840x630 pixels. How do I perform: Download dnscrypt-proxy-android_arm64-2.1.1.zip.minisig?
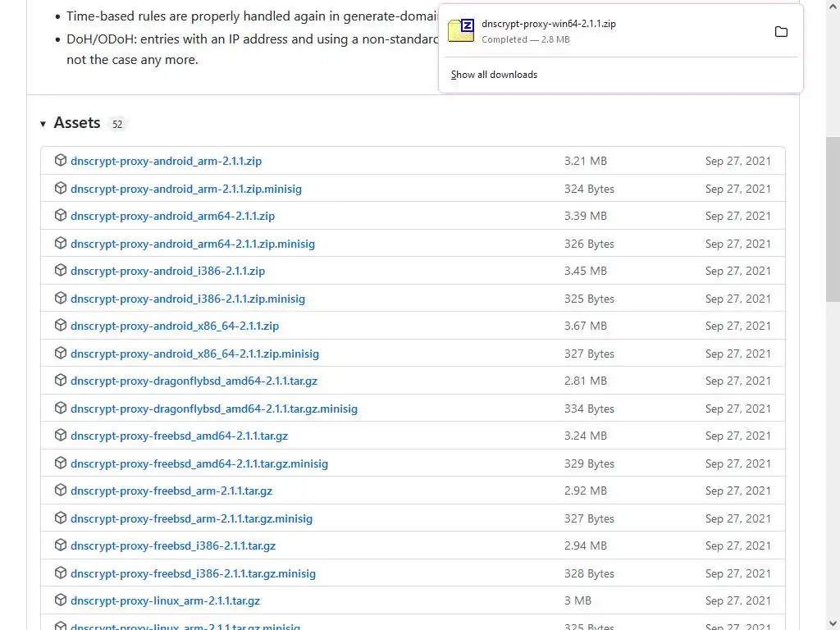193,244
